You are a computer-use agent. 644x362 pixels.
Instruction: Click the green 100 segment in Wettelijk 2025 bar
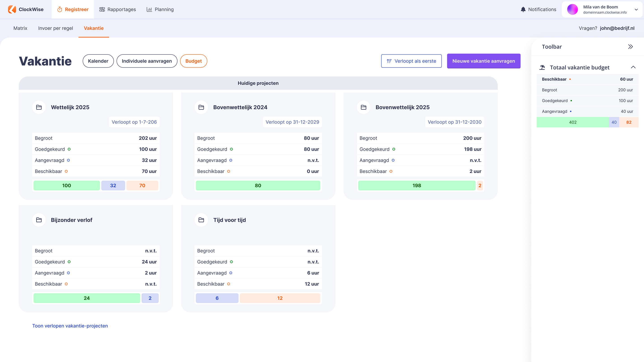(x=66, y=185)
